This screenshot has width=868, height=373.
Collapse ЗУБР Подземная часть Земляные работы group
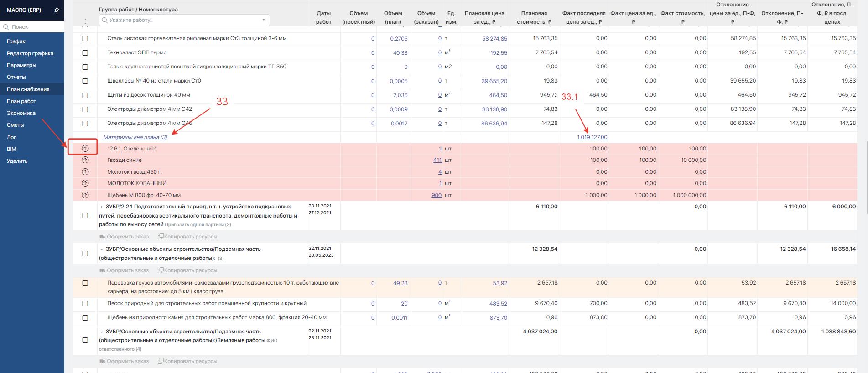[x=101, y=332]
